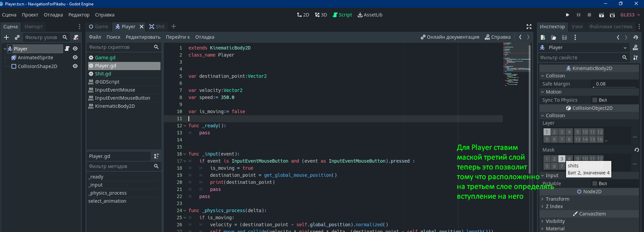Select Shit.gd in the script list
Screen dimensions: 644x232
(x=103, y=74)
